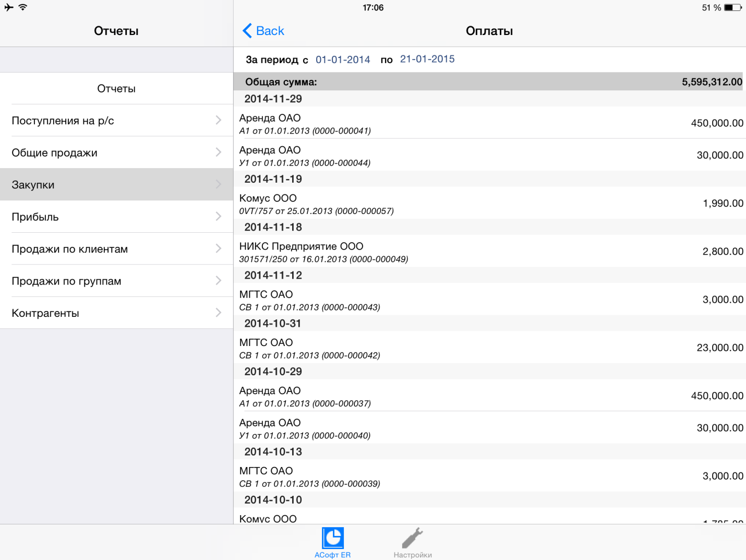
Task: Tap total amount 5,595,312.00
Action: (712, 82)
